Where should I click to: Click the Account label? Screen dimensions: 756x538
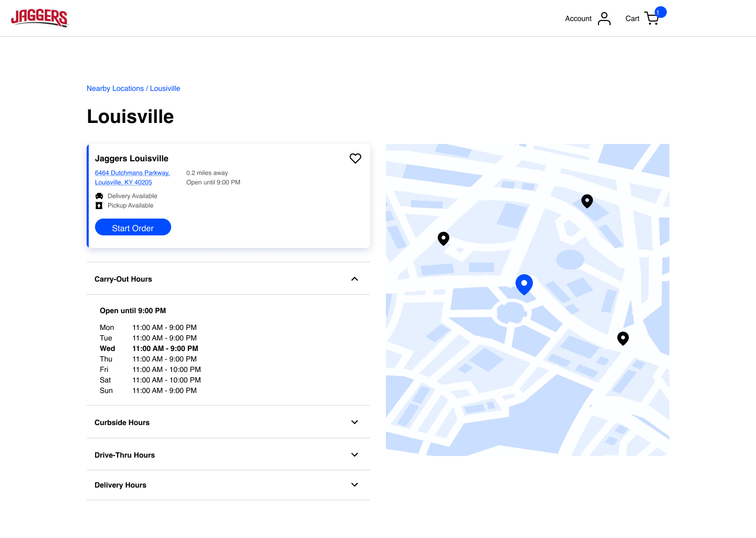point(578,18)
